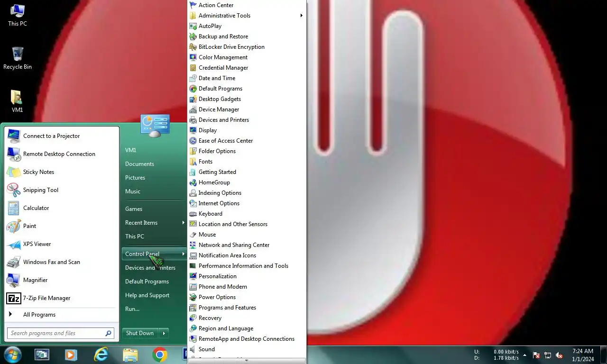Open Internet Options
The width and height of the screenshot is (607, 364).
247,203
